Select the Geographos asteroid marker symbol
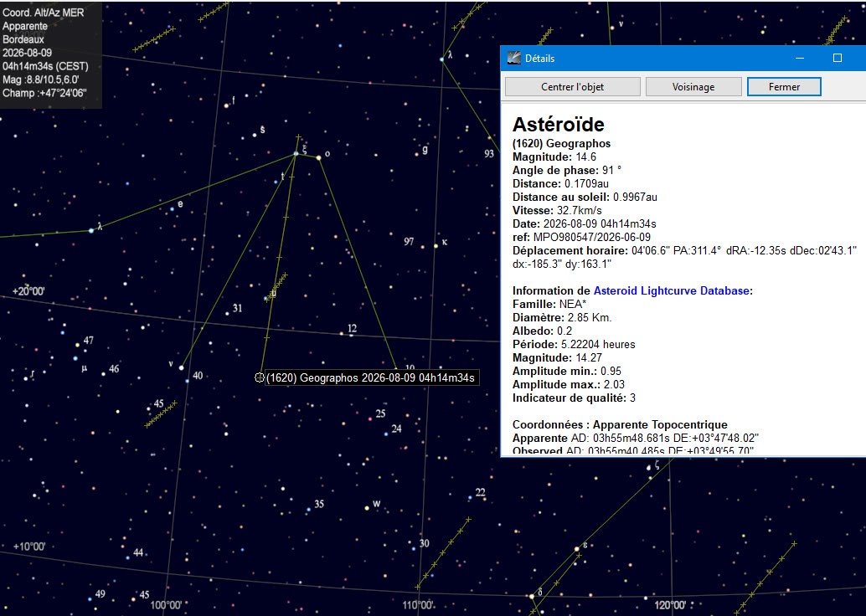 tap(260, 377)
